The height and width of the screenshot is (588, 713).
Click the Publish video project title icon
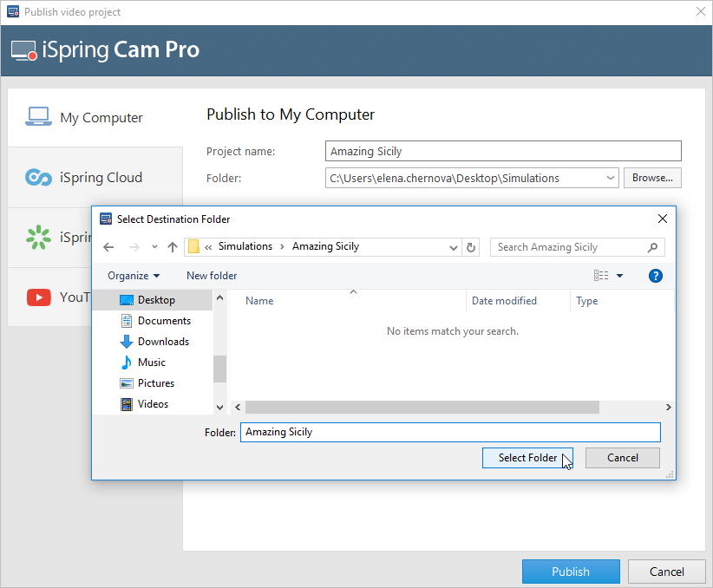tap(13, 11)
